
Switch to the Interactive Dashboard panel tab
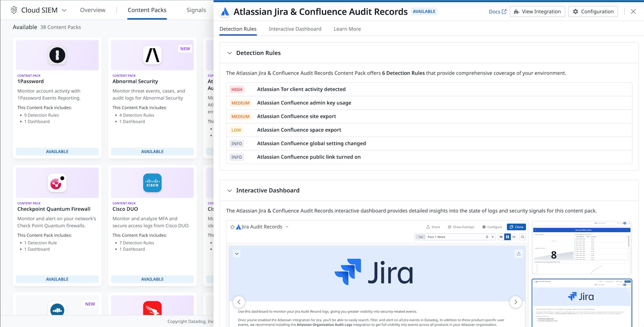pyautogui.click(x=295, y=29)
